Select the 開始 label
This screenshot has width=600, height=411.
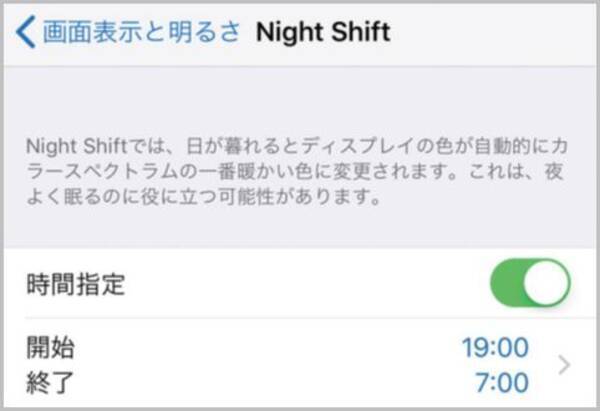coord(50,348)
